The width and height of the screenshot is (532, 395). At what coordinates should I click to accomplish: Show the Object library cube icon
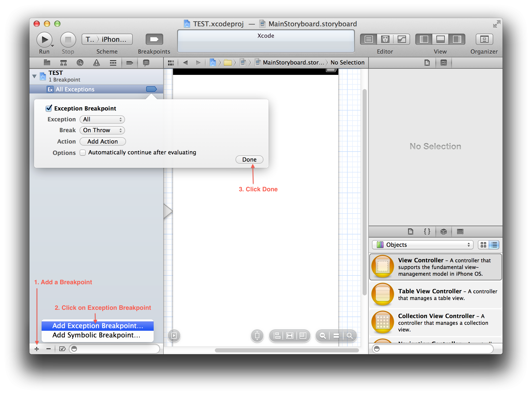point(443,232)
